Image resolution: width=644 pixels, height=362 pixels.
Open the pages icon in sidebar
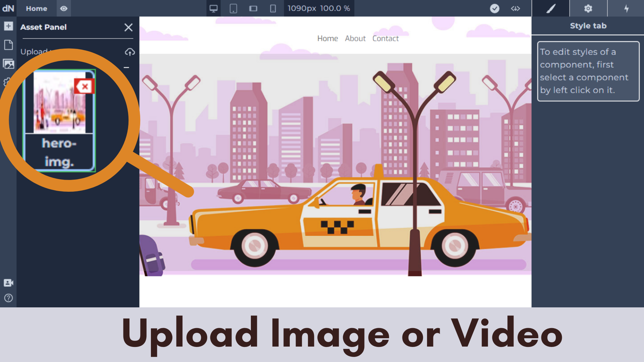click(x=8, y=45)
